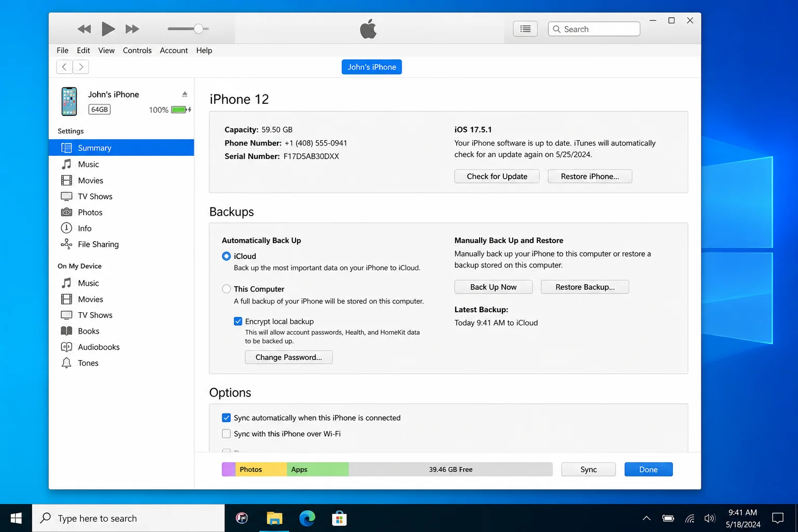Click the serial number F17D5AB30DXX
798x532 pixels.
[x=311, y=156]
